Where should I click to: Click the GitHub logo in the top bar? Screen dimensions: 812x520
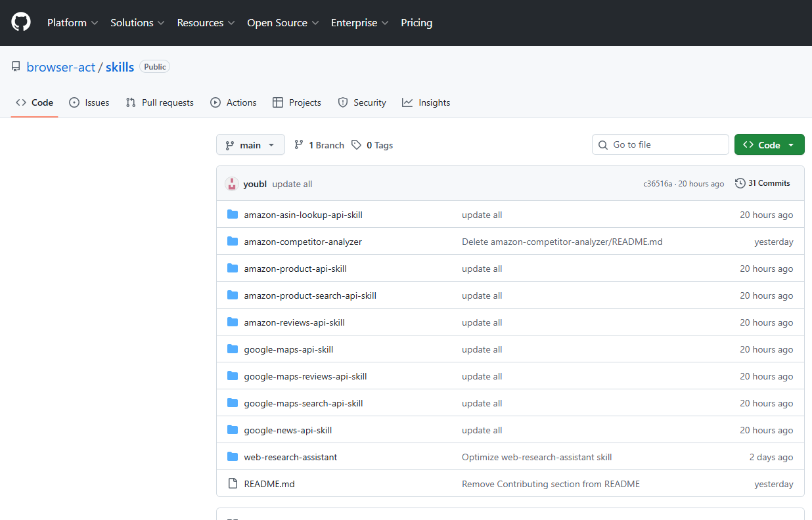[20, 21]
